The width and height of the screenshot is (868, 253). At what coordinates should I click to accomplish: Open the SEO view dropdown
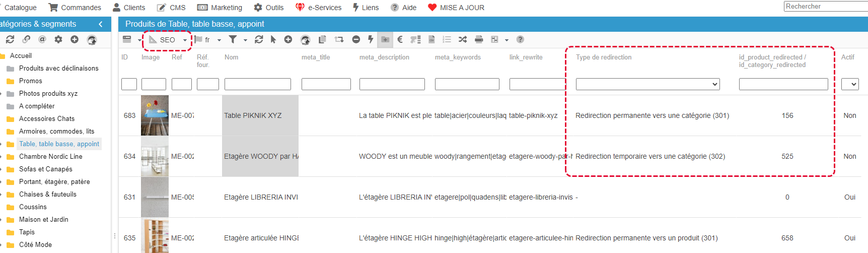point(168,40)
